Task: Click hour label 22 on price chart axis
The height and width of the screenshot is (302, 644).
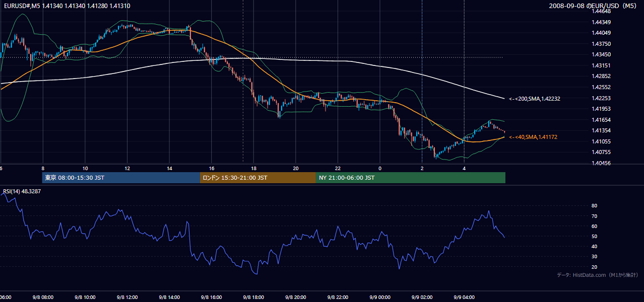Action: pyautogui.click(x=338, y=169)
